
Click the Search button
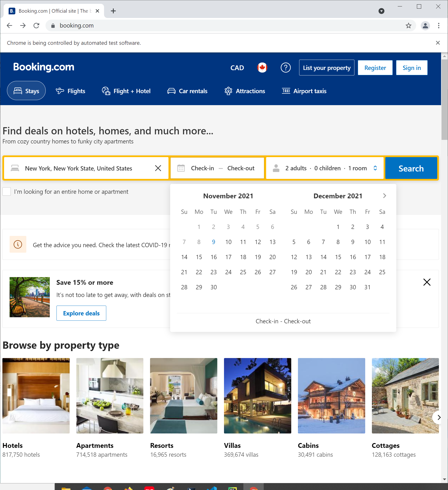coord(411,168)
